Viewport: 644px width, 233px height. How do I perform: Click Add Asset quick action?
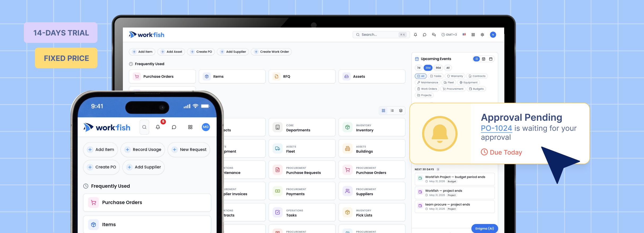click(x=171, y=52)
